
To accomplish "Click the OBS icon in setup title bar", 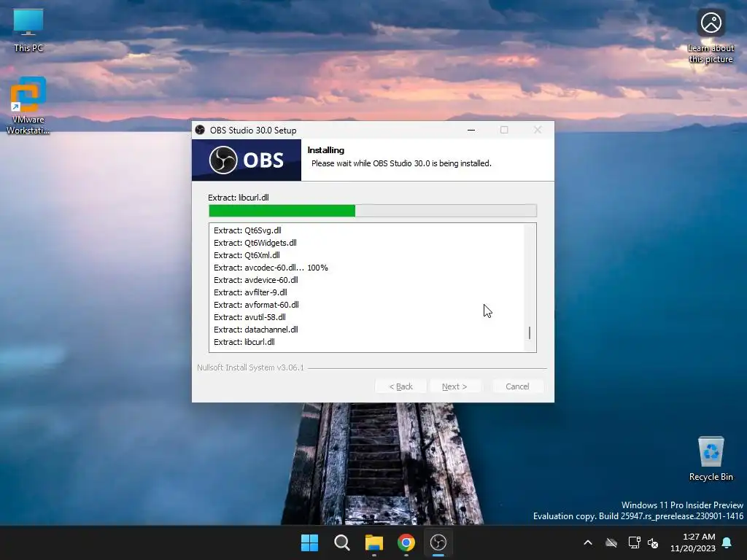I will tap(200, 130).
